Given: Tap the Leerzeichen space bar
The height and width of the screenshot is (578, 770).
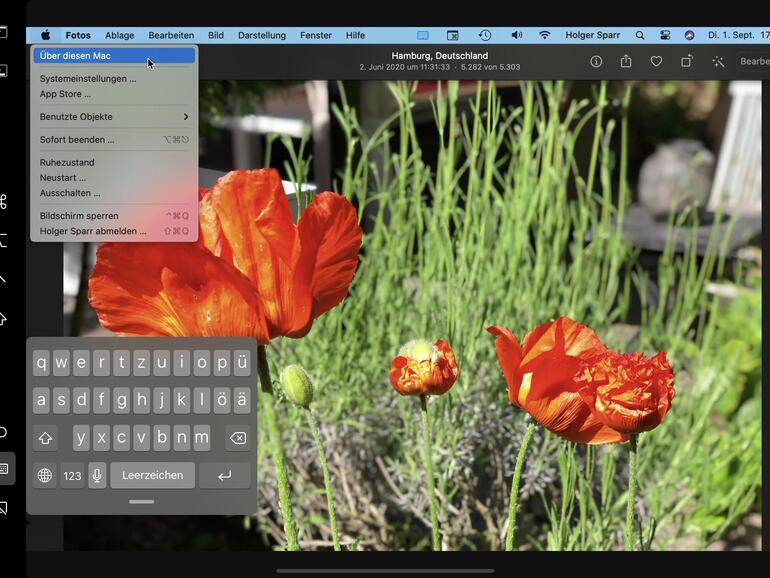Looking at the screenshot, I should 153,475.
